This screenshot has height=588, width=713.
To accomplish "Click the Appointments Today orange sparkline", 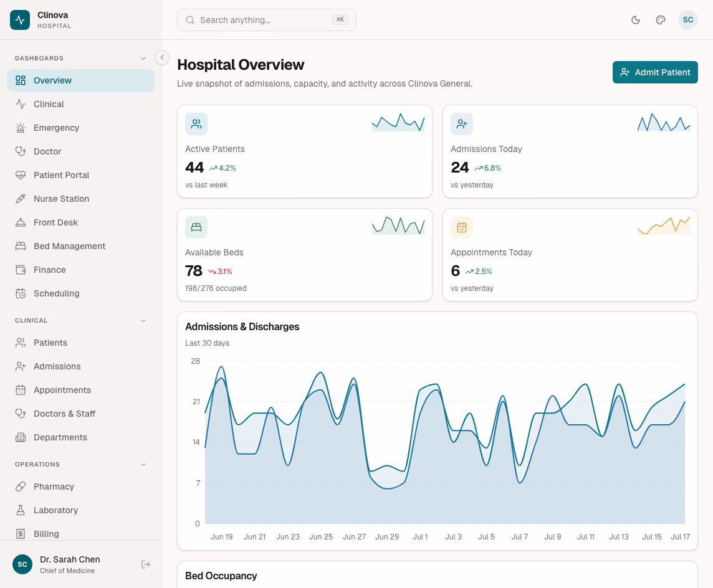I will point(663,225).
